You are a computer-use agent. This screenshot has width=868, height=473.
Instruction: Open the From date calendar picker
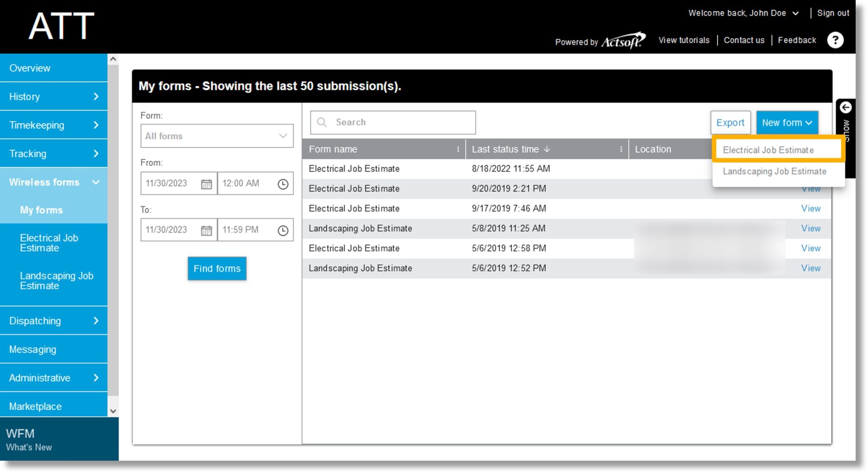pyautogui.click(x=206, y=183)
